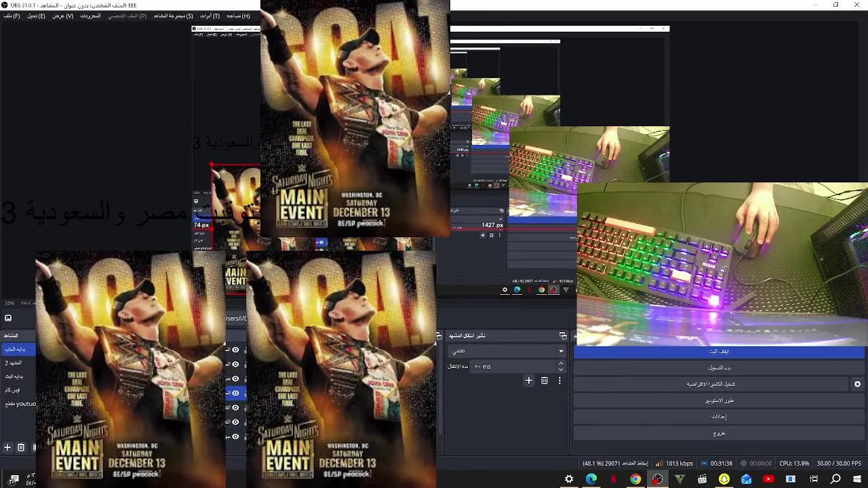
Task: Float the scene transitions panel
Action: [x=563, y=335]
